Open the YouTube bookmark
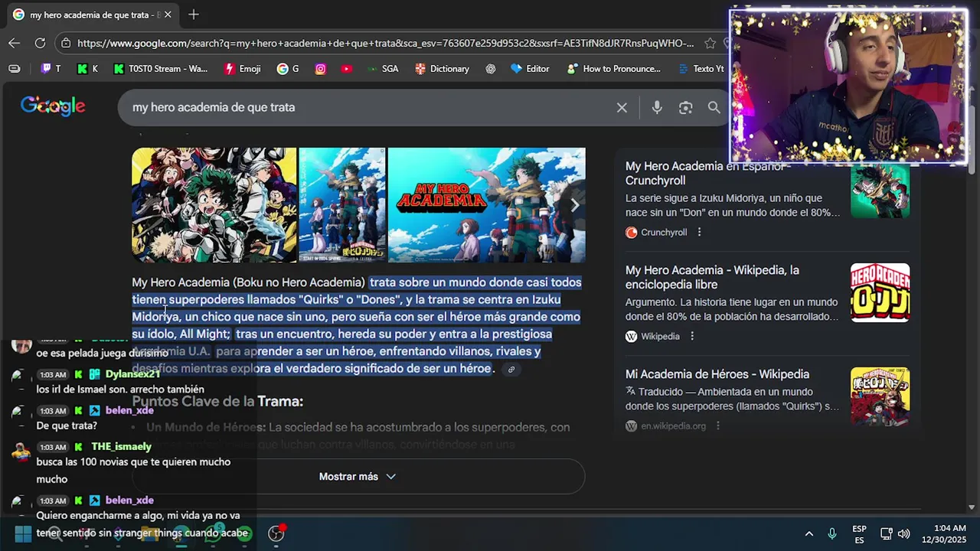 [x=347, y=69]
